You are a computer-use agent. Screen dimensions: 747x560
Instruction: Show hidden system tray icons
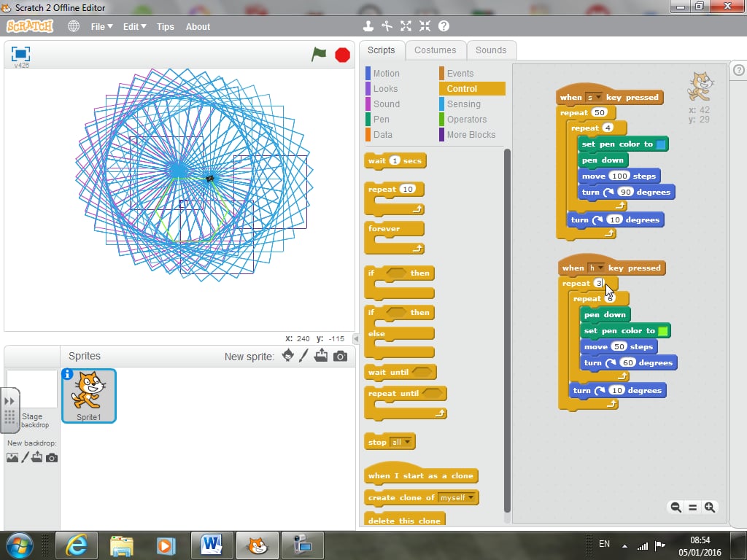[x=624, y=545]
